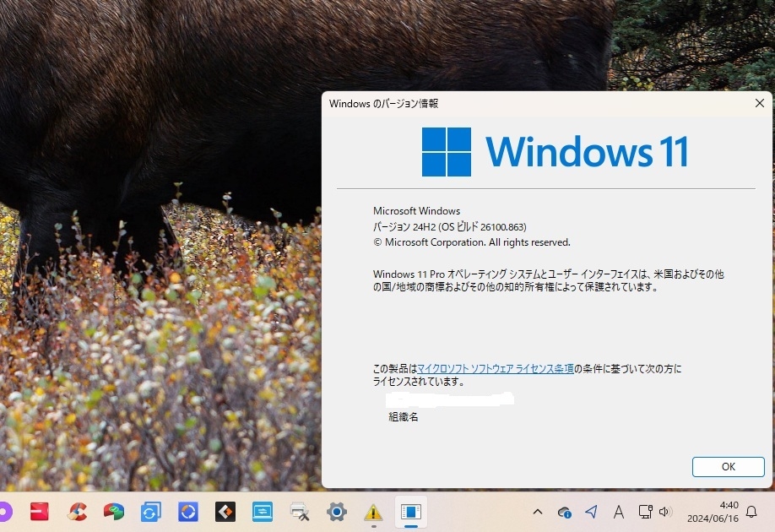775x532 pixels.
Task: Click the dialog title 'Windows のバージョン情報'
Action: tap(383, 103)
